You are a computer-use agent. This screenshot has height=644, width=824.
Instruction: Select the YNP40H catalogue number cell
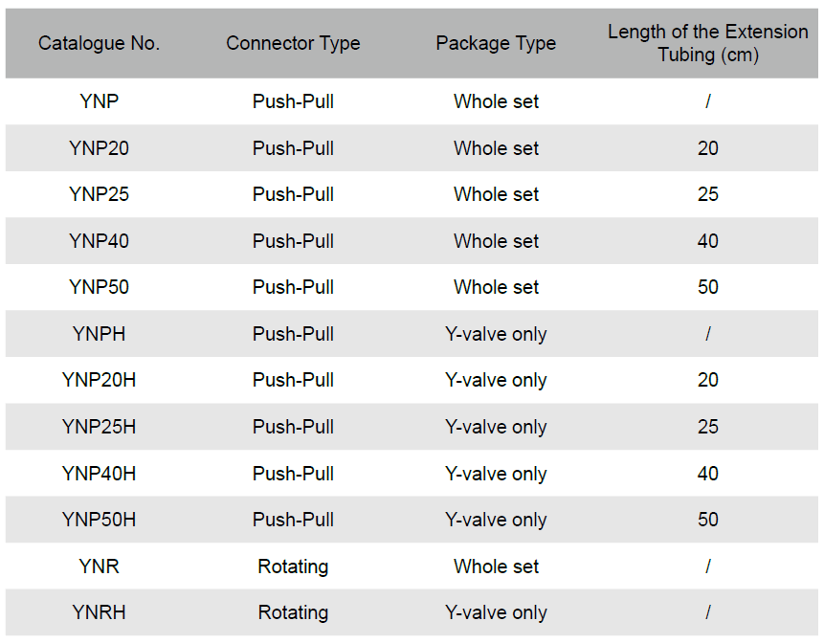click(x=99, y=474)
